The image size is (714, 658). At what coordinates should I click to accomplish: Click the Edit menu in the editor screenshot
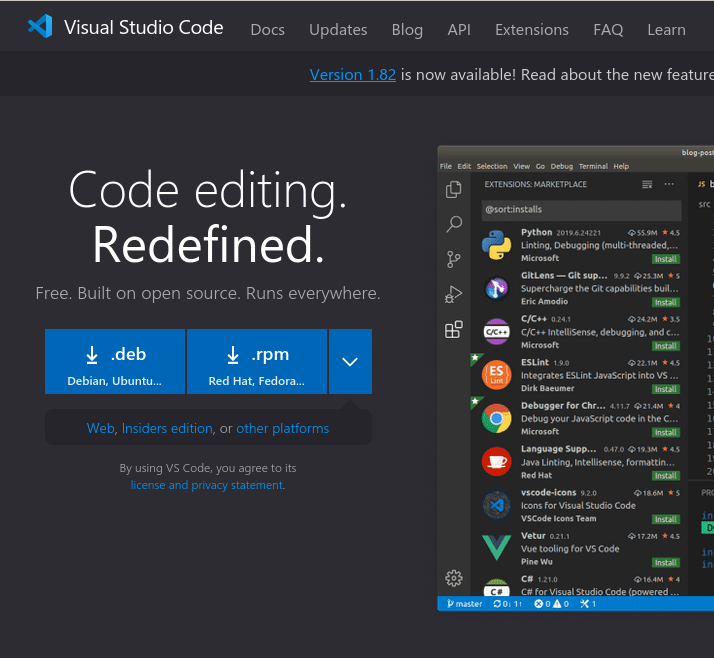(464, 166)
